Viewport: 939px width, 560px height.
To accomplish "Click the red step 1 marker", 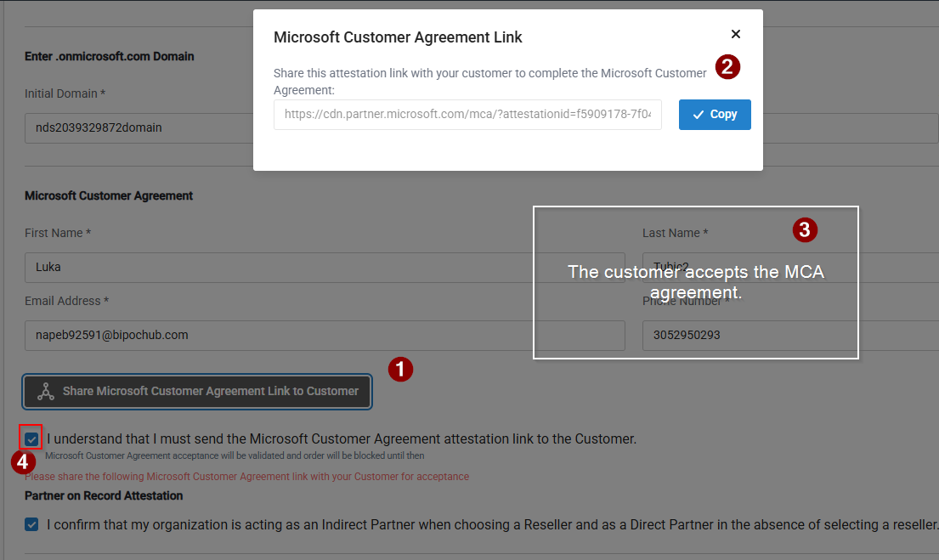I will [x=400, y=369].
